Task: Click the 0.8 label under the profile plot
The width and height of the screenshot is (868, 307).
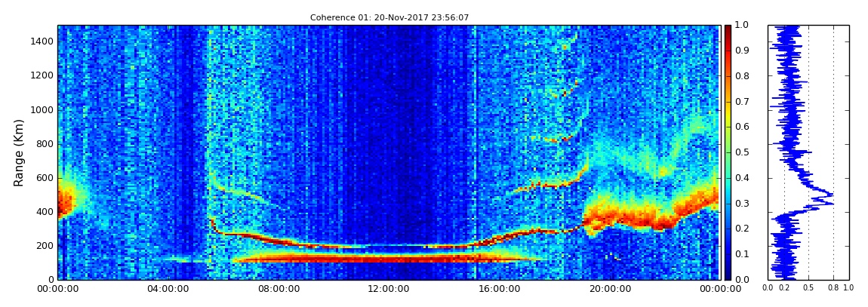Action: coord(834,288)
